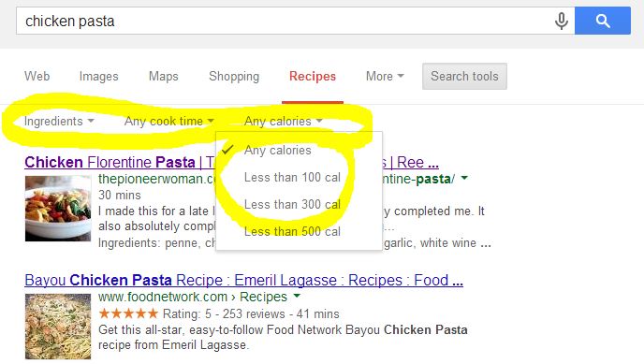Image resolution: width=644 pixels, height=364 pixels.
Task: Click the chicken pasta search input field
Action: (x=284, y=21)
